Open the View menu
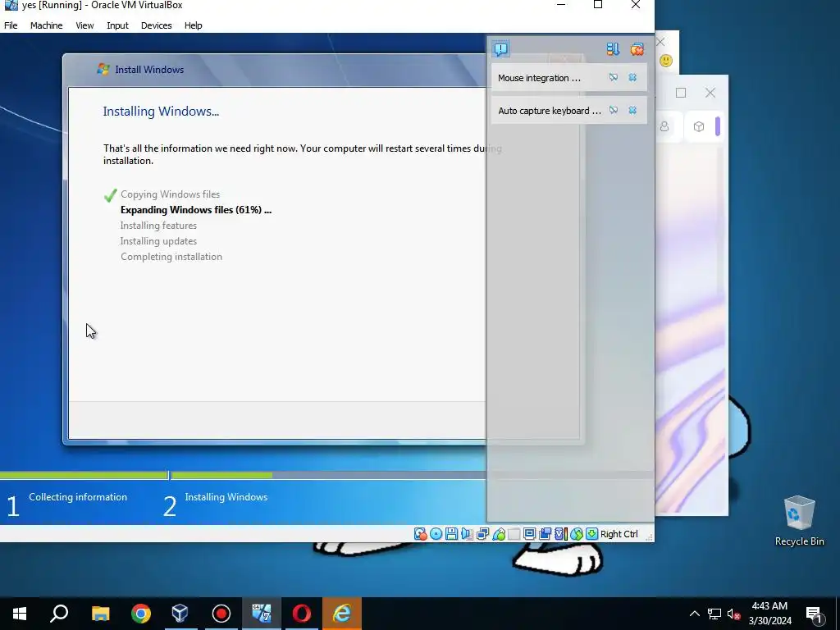 [x=84, y=25]
